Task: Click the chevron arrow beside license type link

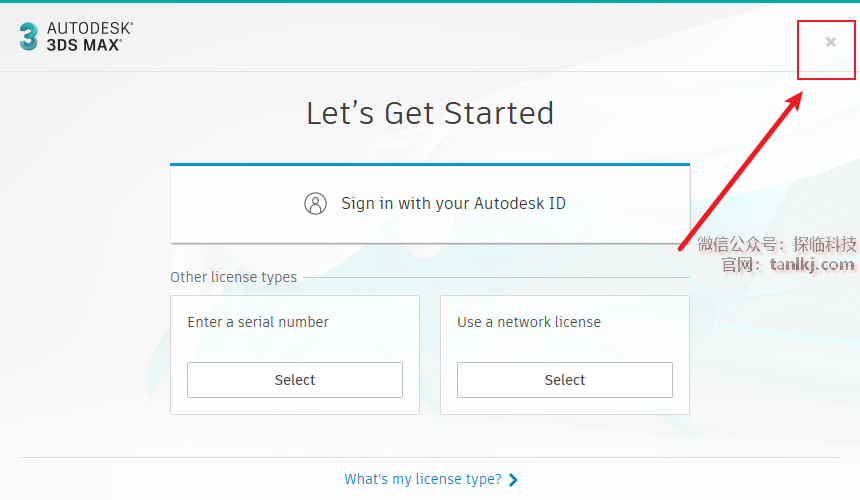Action: [x=514, y=480]
